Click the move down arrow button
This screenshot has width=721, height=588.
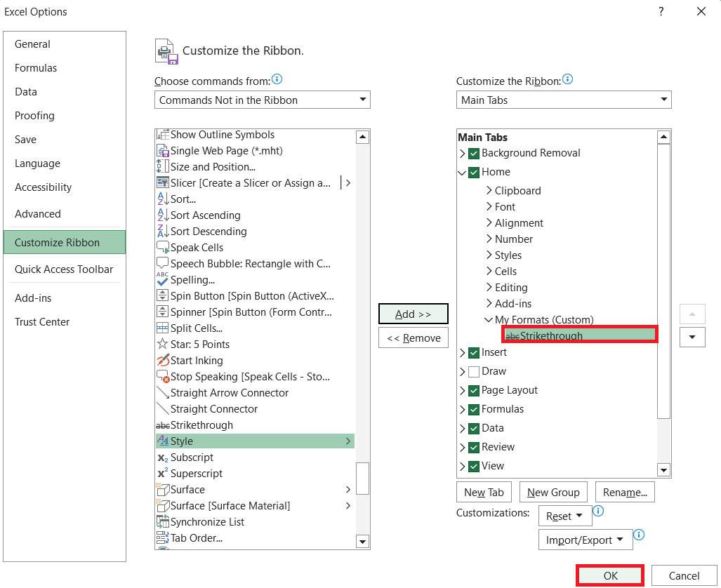(692, 337)
